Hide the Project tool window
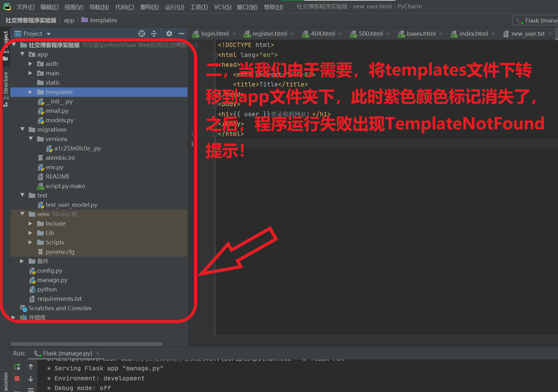The width and height of the screenshot is (558, 392). [x=182, y=34]
